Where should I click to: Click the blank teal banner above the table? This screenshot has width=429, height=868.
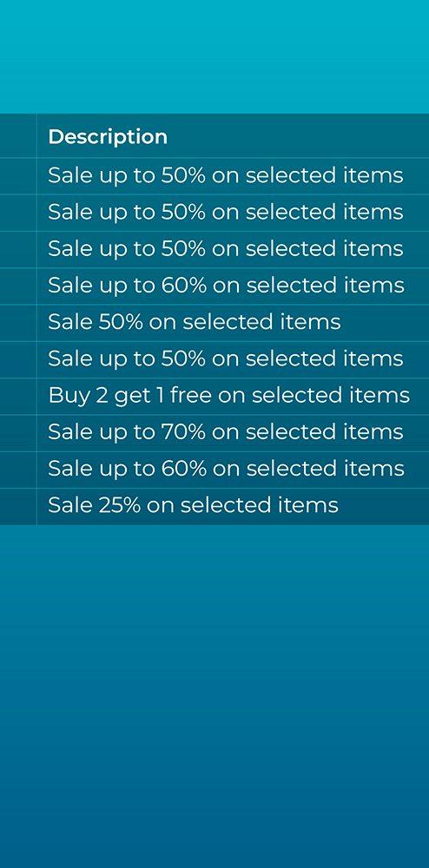(x=214, y=56)
